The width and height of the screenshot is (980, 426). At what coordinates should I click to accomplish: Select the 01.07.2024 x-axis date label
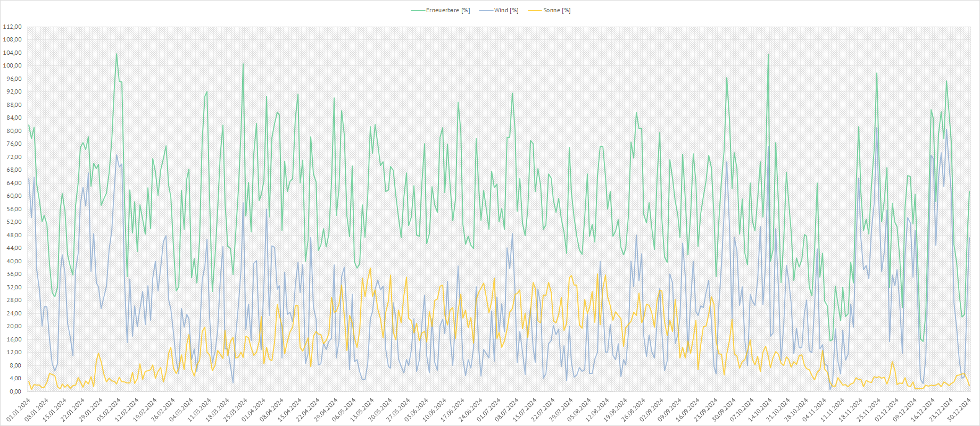pyautogui.click(x=489, y=411)
